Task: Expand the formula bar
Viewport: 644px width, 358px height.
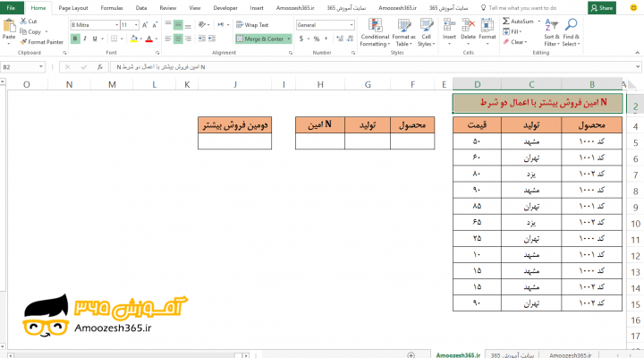Action: [638, 66]
